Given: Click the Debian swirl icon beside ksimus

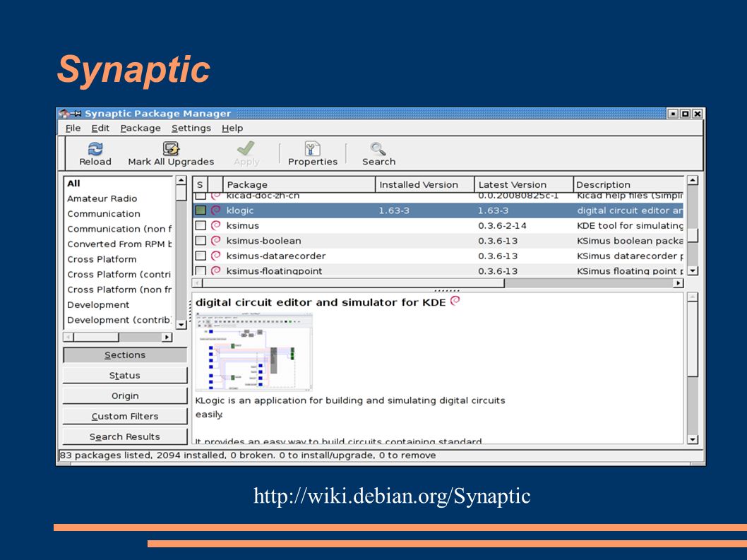Looking at the screenshot, I should point(216,225).
